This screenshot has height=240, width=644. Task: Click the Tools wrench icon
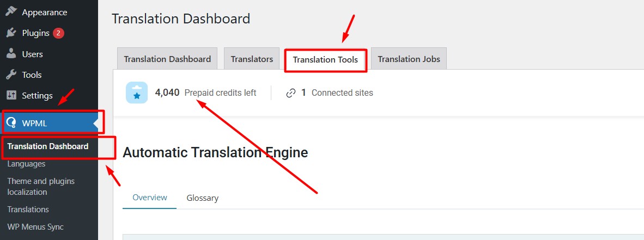point(11,75)
